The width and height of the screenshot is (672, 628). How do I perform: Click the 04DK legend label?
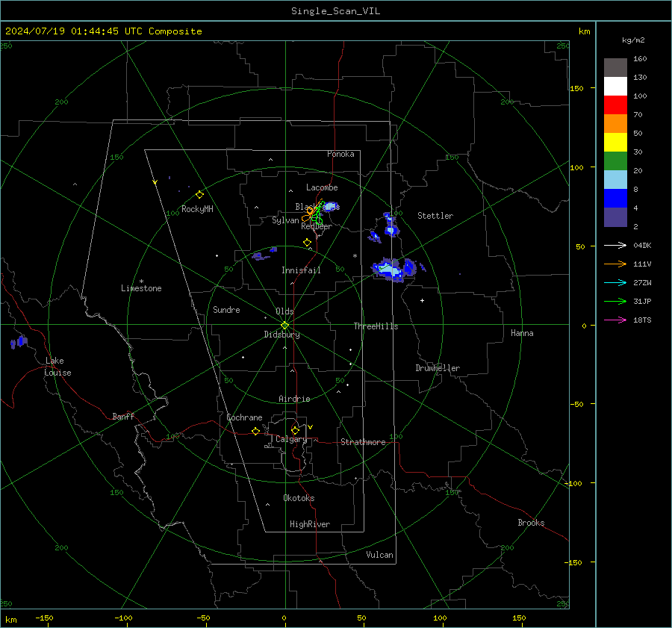642,245
